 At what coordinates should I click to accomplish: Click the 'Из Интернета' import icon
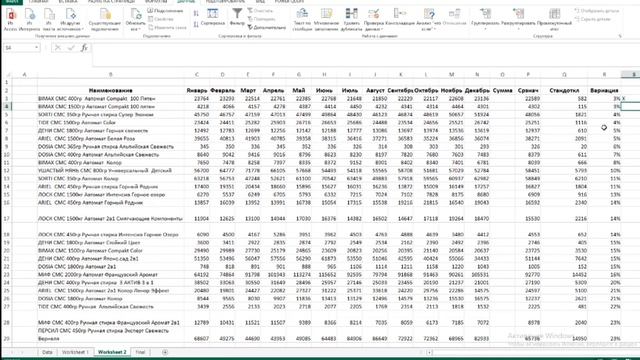click(29, 20)
